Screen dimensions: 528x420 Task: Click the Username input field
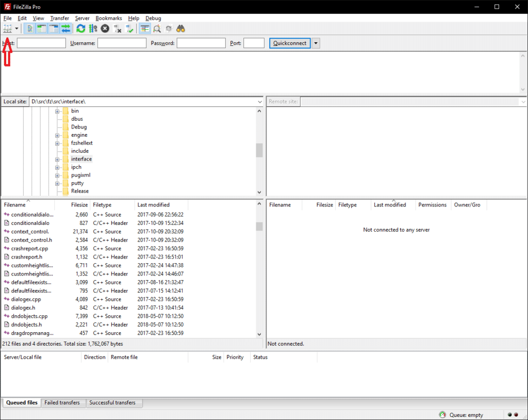122,43
